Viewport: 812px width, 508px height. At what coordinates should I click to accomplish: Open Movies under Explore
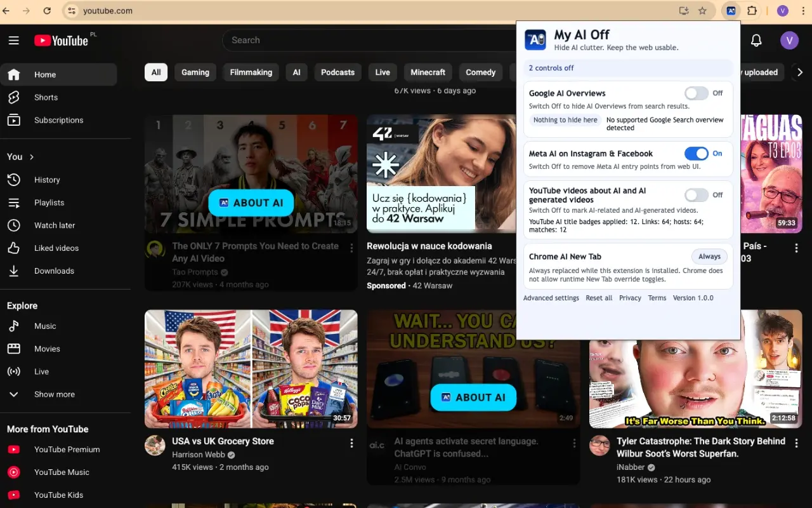click(x=58, y=349)
